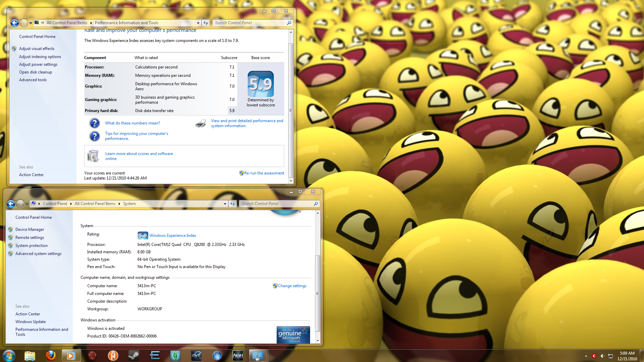Viewport: 644px width, 362px height.
Task: Click the network connection tray icon
Action: click(610, 356)
